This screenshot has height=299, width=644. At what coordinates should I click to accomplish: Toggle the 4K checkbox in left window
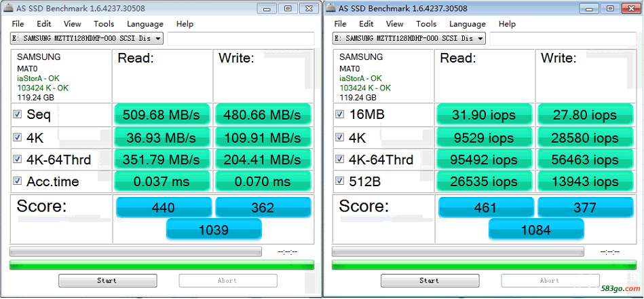17,137
